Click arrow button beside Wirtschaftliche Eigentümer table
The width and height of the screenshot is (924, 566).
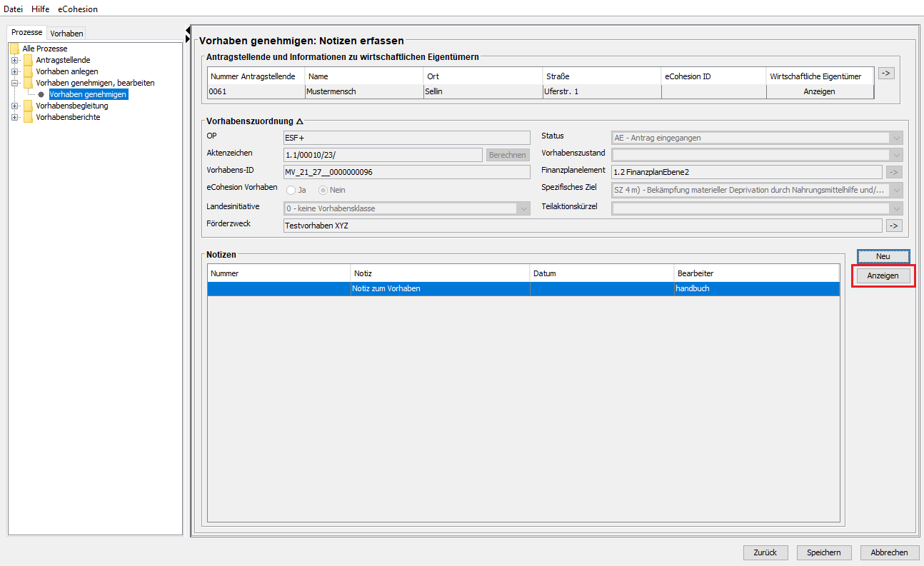click(x=886, y=73)
